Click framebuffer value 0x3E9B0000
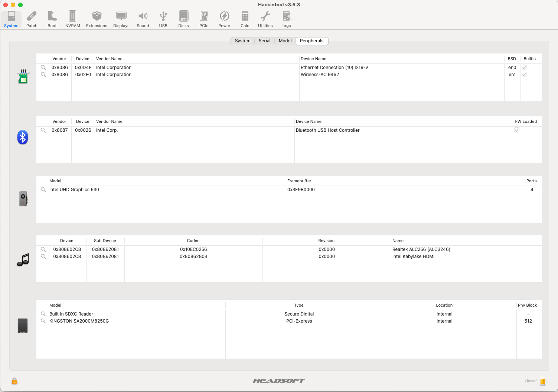The height and width of the screenshot is (392, 558). pos(301,190)
